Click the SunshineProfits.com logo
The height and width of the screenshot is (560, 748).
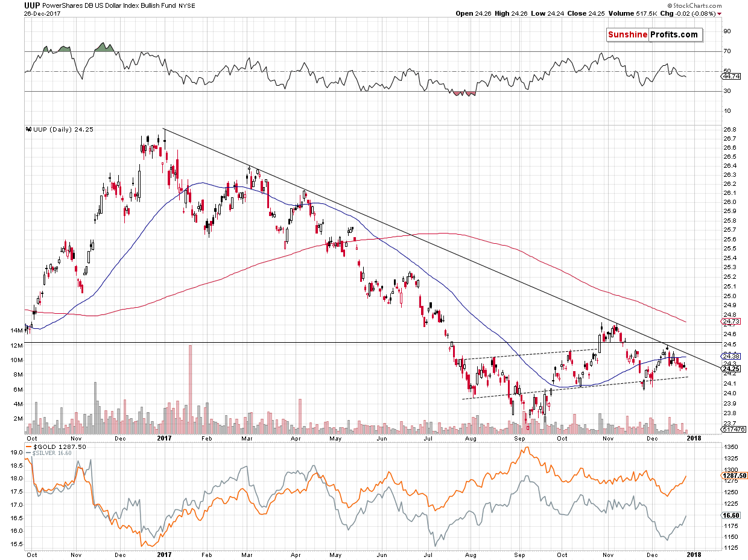tap(654, 34)
